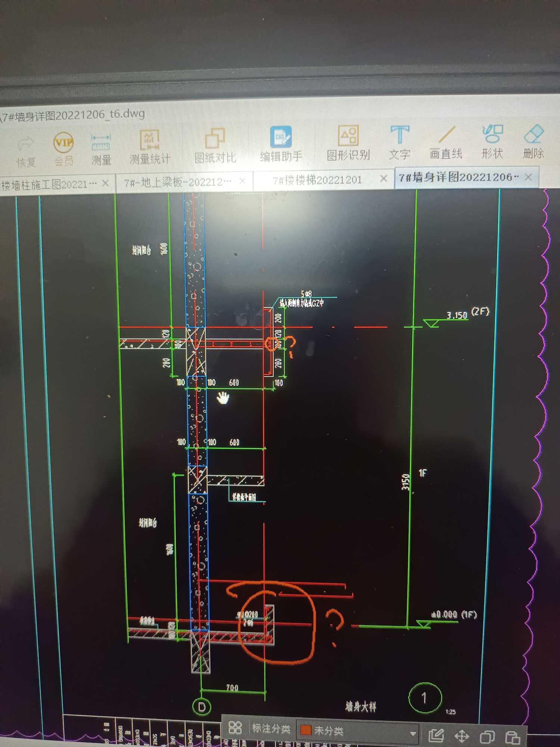The height and width of the screenshot is (747, 560).
Task: Close the 7#墙身详图20221206 tab
Action: [528, 177]
